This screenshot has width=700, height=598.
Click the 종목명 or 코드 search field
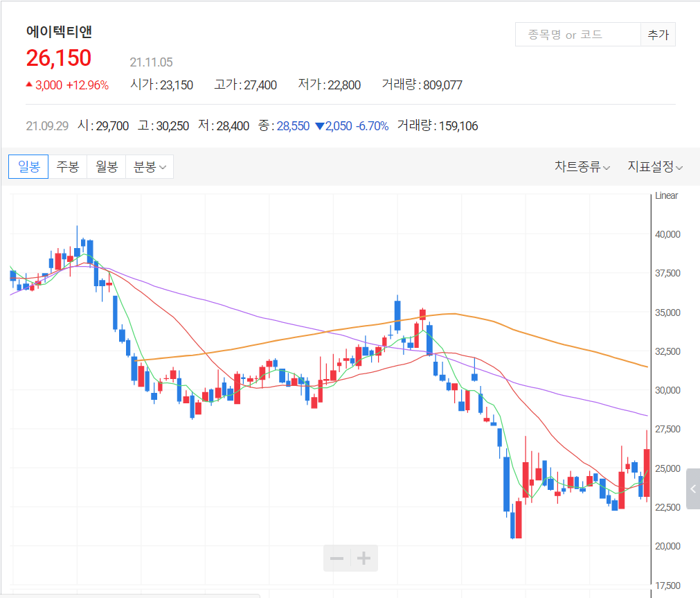point(577,35)
